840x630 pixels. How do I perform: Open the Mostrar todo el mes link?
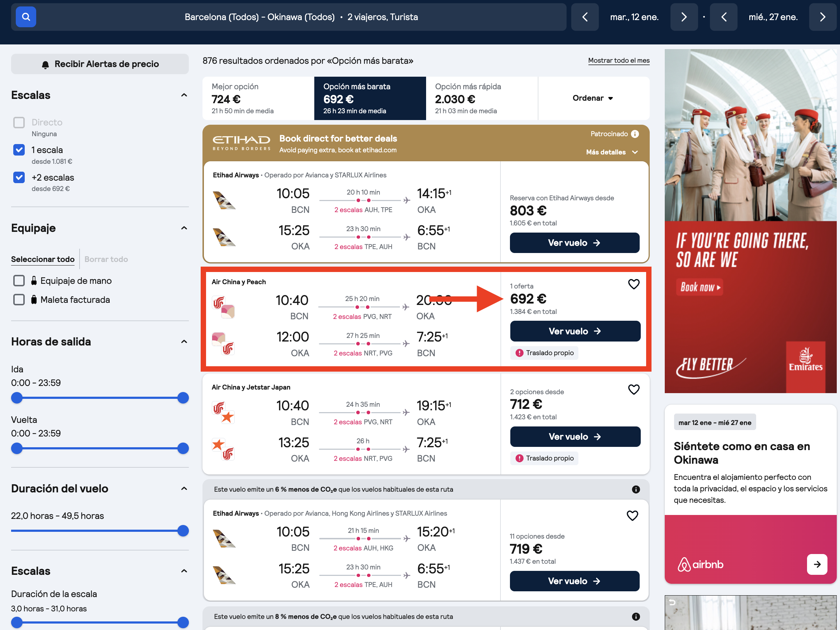coord(619,60)
